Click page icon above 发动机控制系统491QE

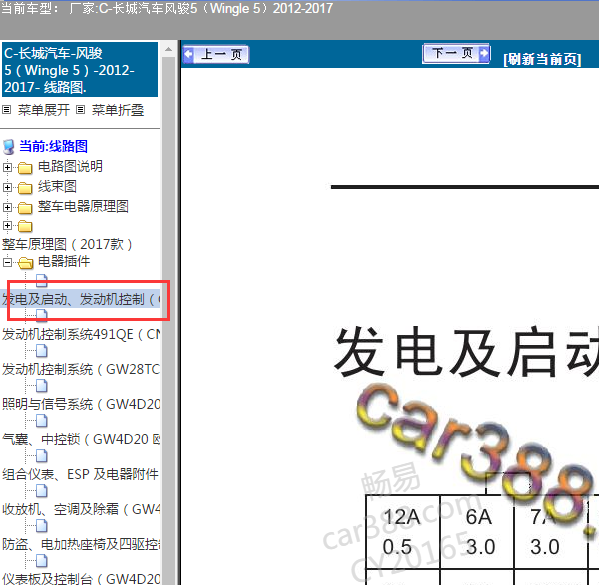tap(42, 315)
